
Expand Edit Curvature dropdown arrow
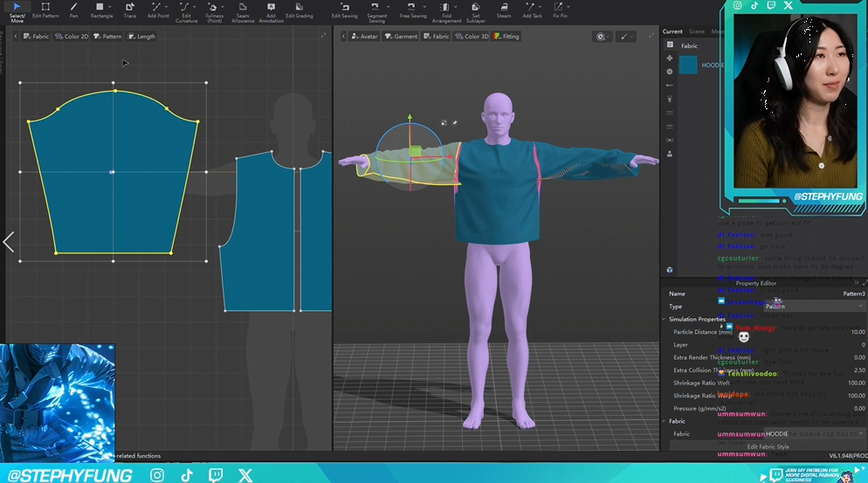(194, 7)
